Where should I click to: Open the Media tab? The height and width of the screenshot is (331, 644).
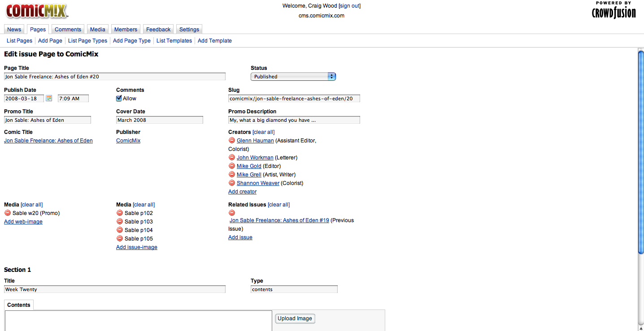click(98, 30)
